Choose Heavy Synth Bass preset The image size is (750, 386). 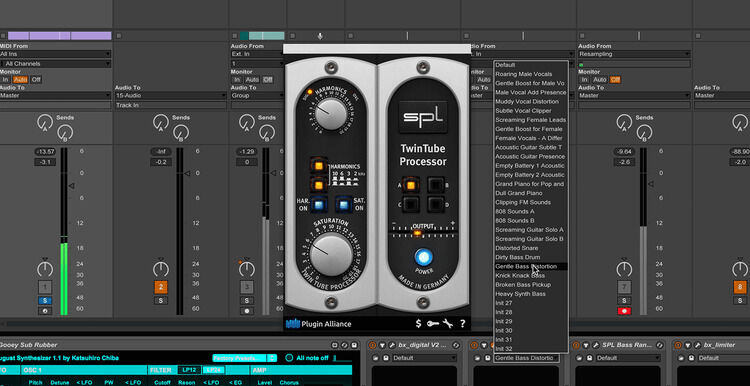click(x=530, y=294)
